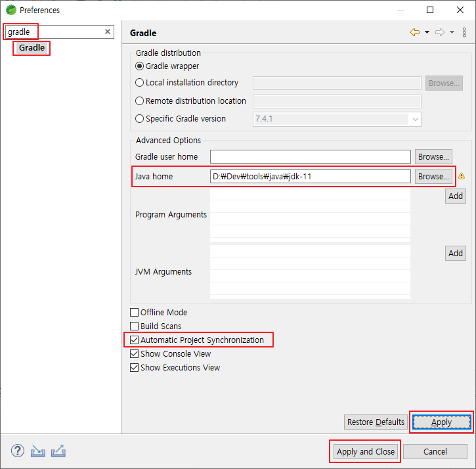Viewport: 476px width, 469px height.
Task: Click Browse for Gradle user home
Action: pos(433,157)
